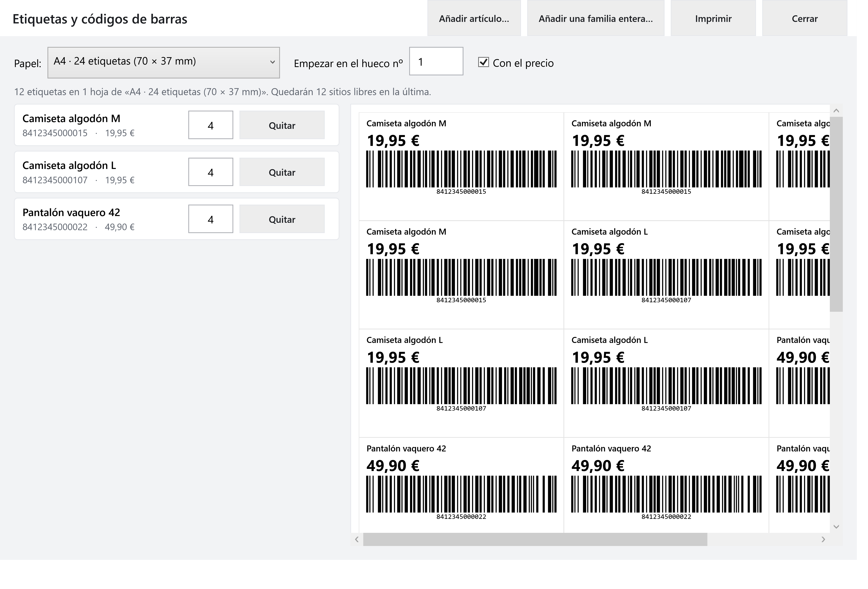Screen dimensions: 868x589
Task: Click quantity field for Camiseta algodón L
Action: (211, 172)
